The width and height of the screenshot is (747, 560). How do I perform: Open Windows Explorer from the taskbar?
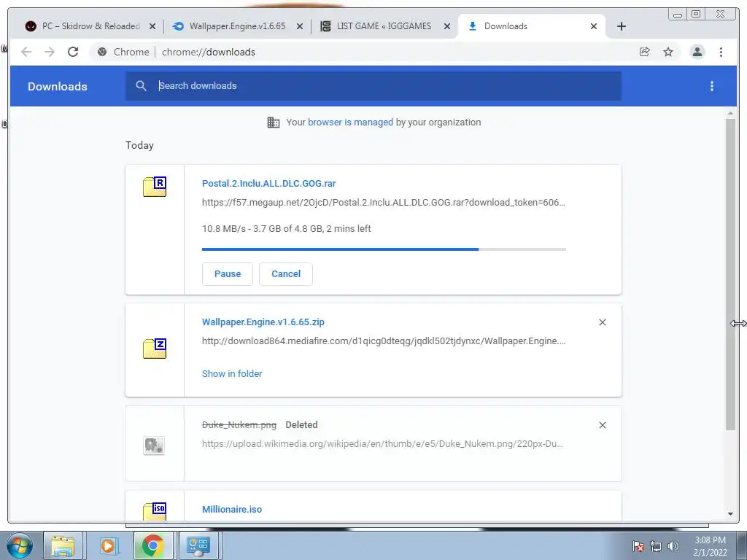click(63, 545)
